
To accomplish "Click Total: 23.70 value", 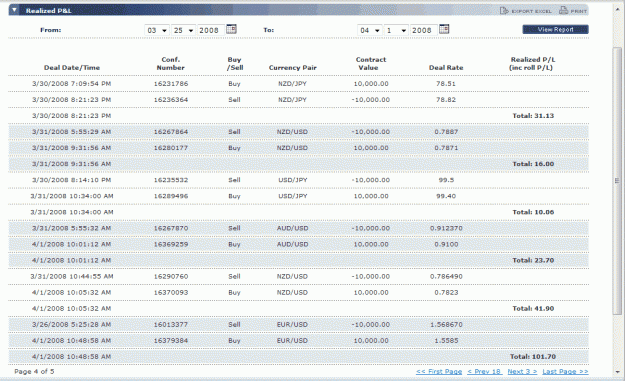I will 533,261.
